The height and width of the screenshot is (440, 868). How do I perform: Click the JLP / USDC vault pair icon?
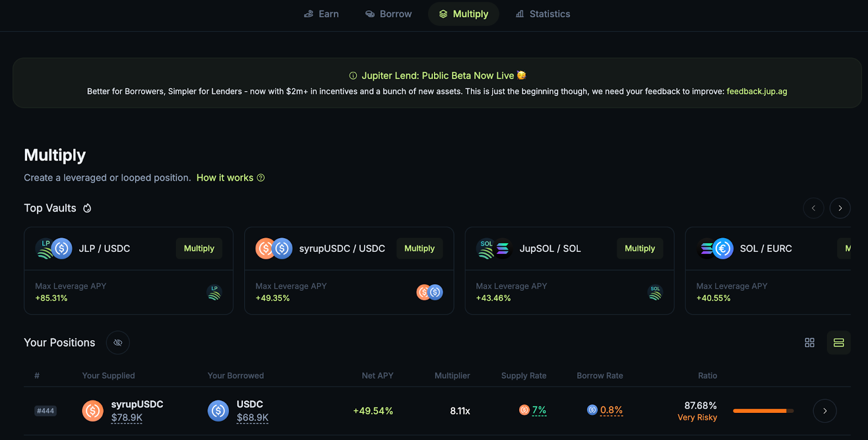pos(54,248)
